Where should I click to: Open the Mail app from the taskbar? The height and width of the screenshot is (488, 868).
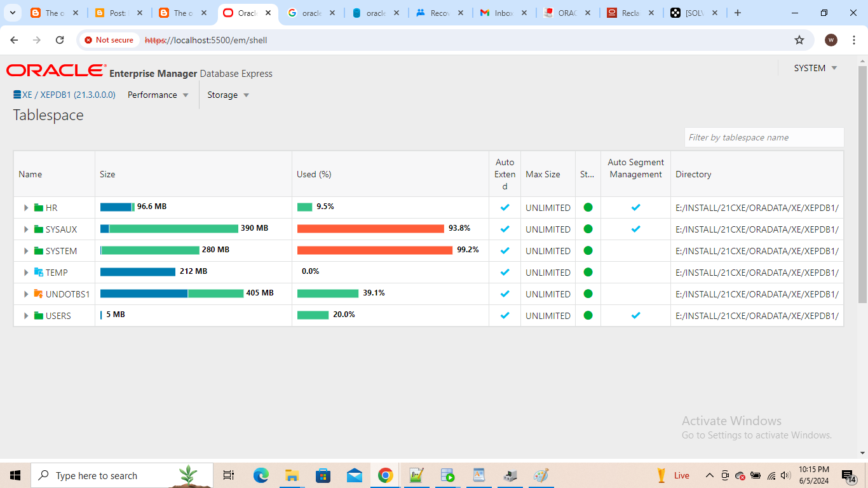tap(354, 475)
